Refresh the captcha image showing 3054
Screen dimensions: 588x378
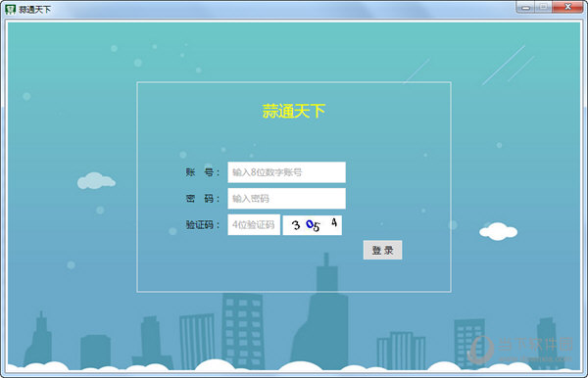pos(312,225)
